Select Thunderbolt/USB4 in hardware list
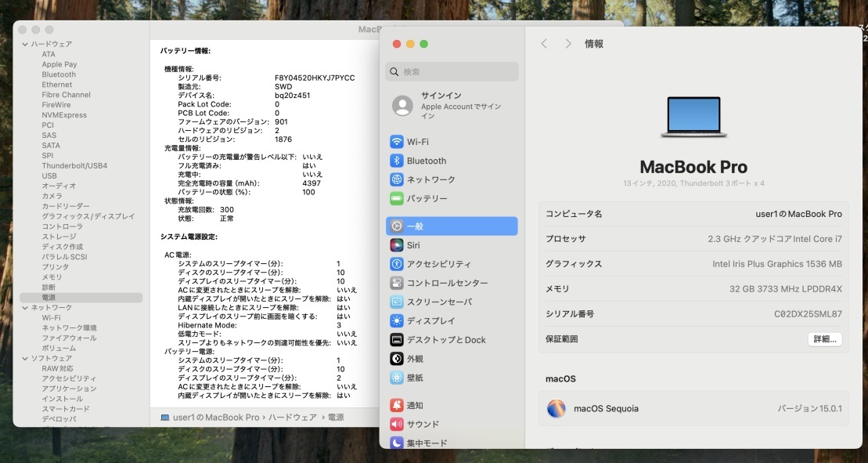The height and width of the screenshot is (463, 868). point(74,165)
